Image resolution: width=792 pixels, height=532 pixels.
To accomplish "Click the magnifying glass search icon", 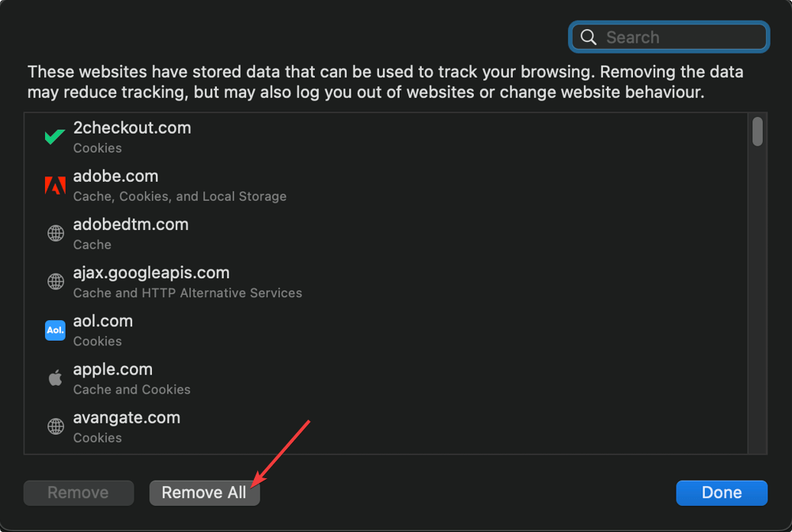I will point(588,37).
